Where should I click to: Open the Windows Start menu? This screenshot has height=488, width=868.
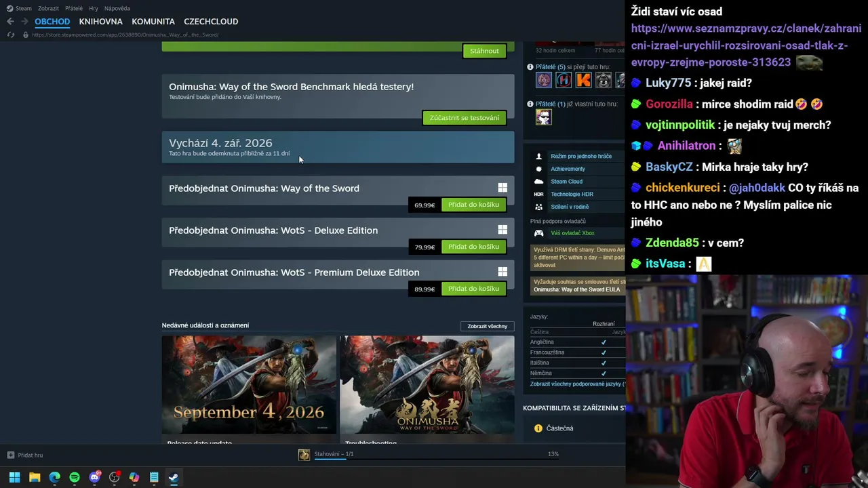coord(14,477)
